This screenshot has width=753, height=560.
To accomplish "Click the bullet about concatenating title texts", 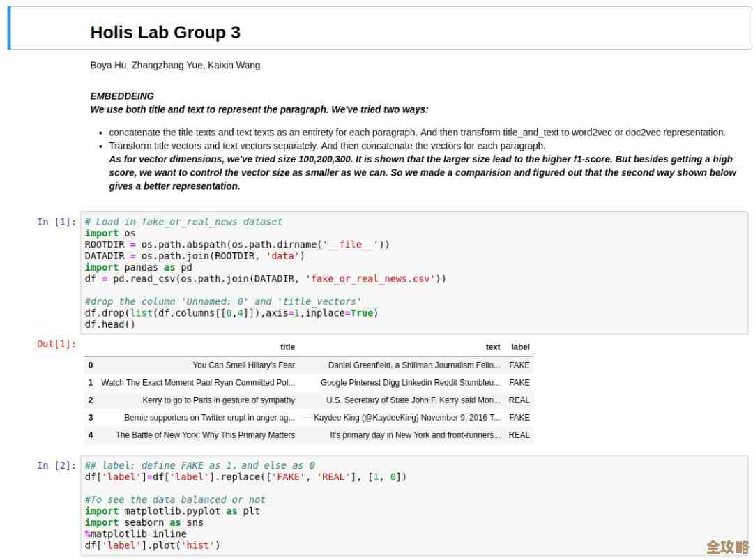I will click(x=417, y=133).
